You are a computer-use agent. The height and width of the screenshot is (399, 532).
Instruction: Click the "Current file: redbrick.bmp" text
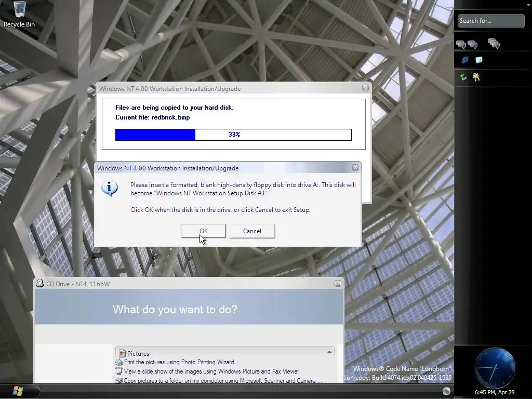152,117
